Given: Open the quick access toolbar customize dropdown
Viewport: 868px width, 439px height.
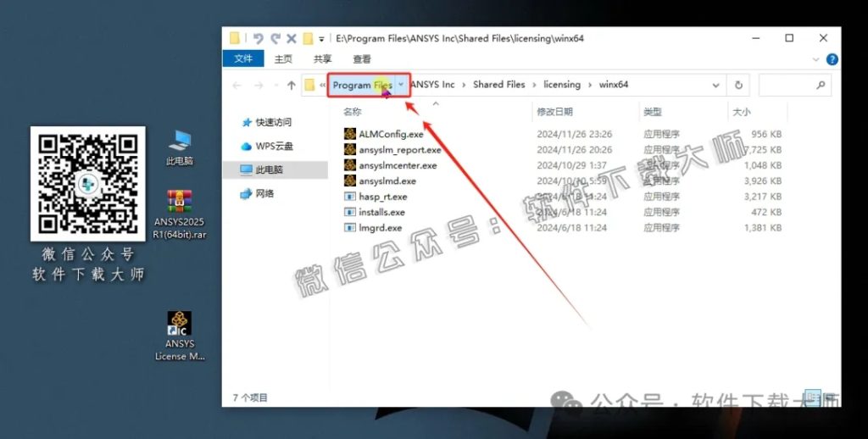Looking at the screenshot, I should 321,39.
